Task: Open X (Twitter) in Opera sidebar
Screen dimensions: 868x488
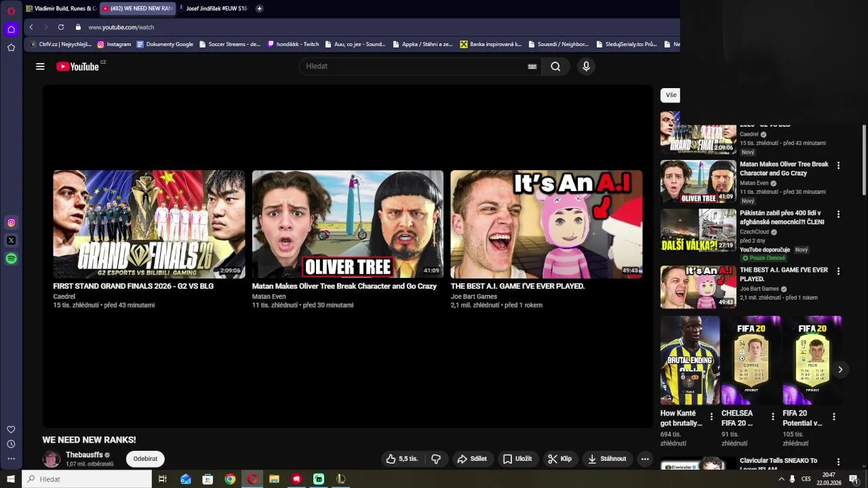Action: coord(11,240)
